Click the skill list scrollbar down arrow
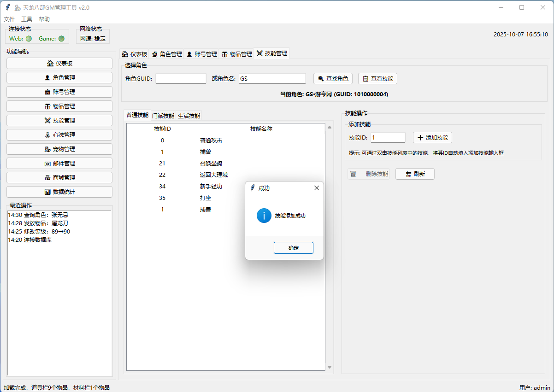This screenshot has height=392, width=554. coord(330,367)
